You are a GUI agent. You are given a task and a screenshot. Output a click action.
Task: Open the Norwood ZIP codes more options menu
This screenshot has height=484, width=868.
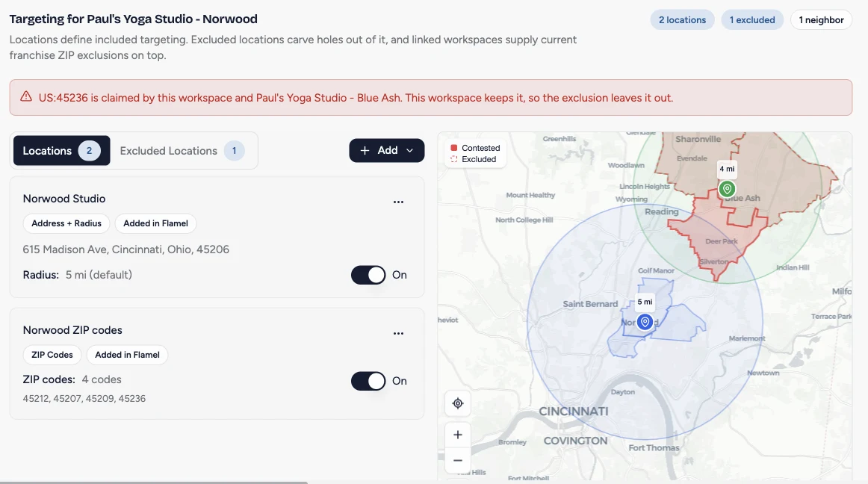398,333
